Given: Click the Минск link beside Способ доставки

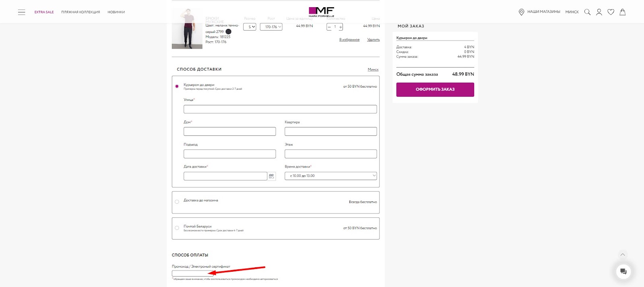Looking at the screenshot, I should [x=373, y=70].
